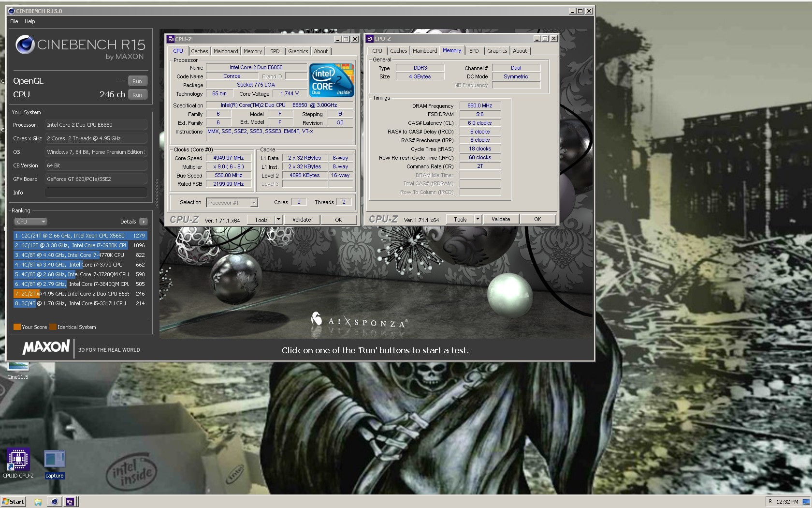Click the Intel Core 2 Duo logo
This screenshot has height=508, width=812.
[x=332, y=80]
